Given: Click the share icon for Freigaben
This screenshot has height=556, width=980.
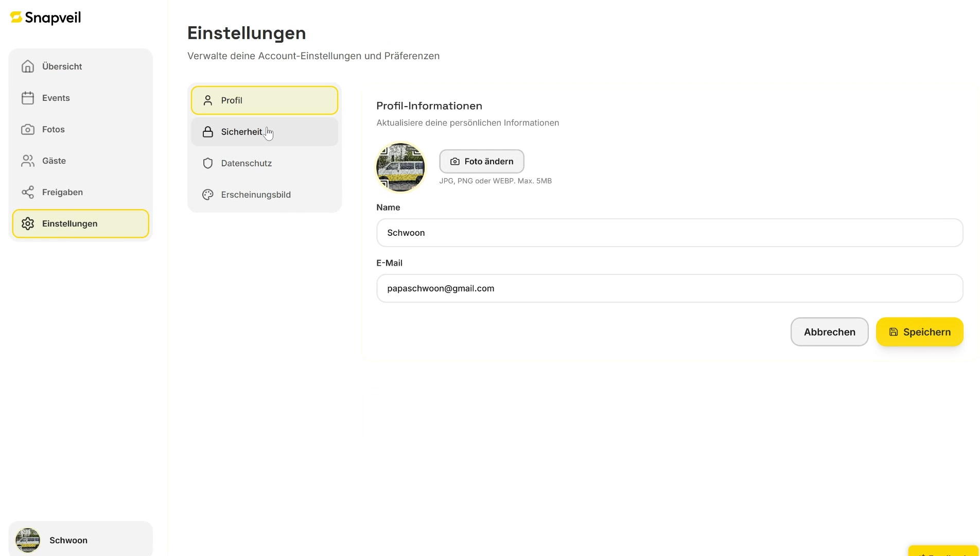Looking at the screenshot, I should [x=28, y=192].
